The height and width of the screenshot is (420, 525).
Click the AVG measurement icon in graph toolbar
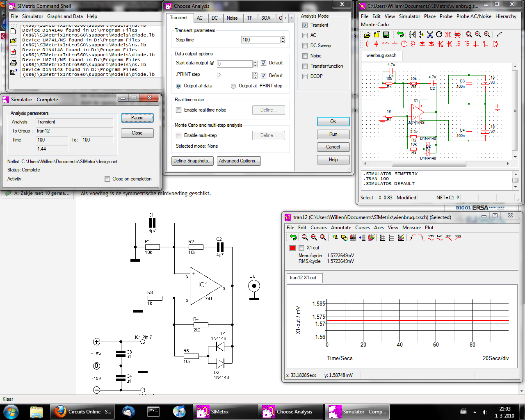pyautogui.click(x=440, y=237)
